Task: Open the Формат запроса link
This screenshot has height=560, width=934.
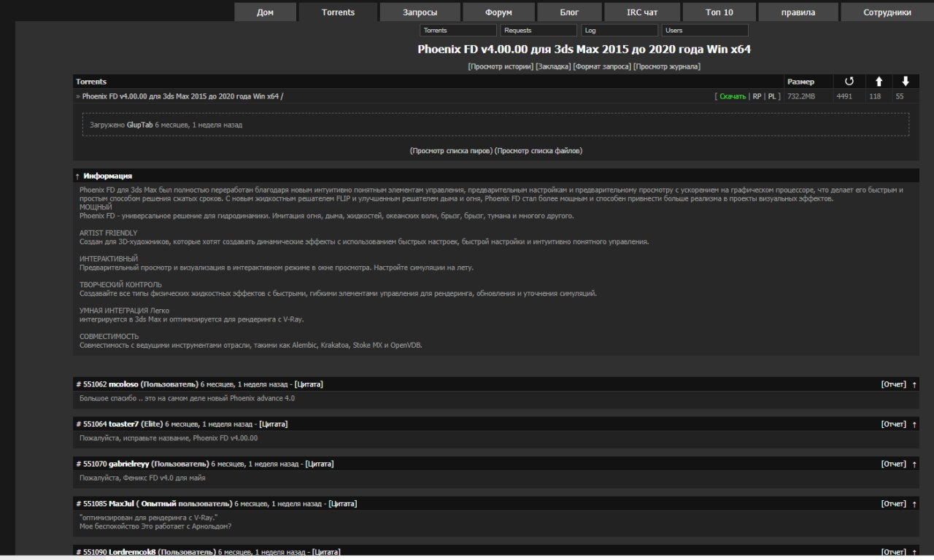Action: [x=602, y=66]
